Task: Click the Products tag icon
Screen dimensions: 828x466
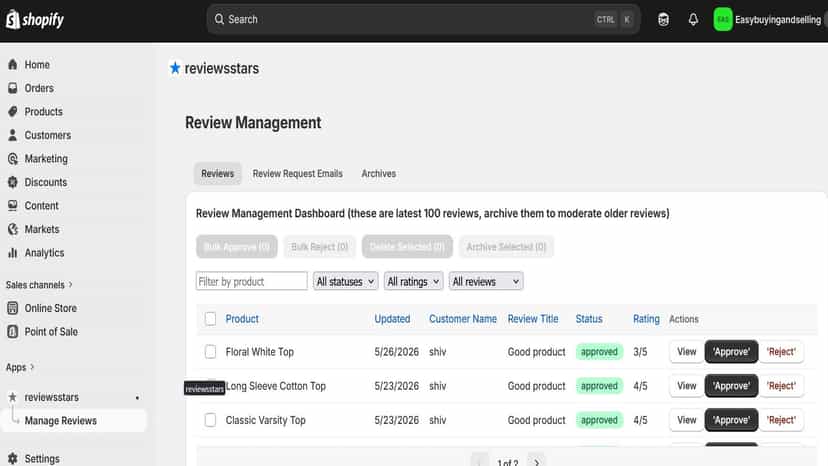Action: (13, 111)
